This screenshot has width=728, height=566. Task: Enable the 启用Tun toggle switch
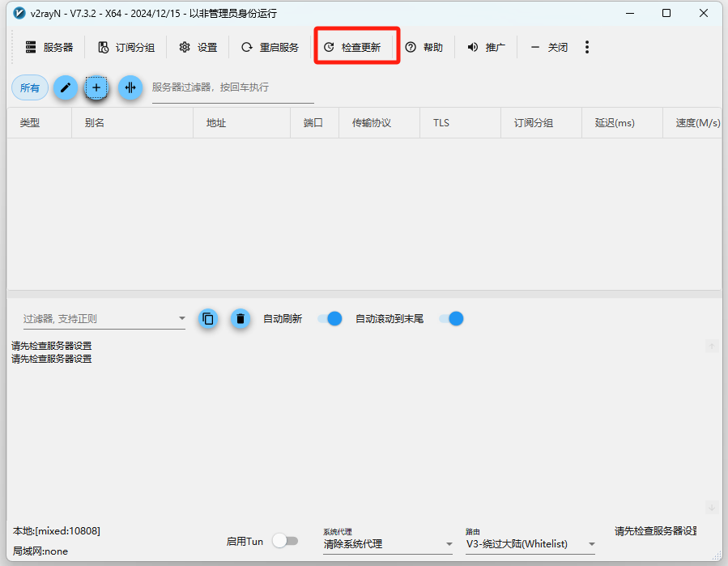[285, 541]
